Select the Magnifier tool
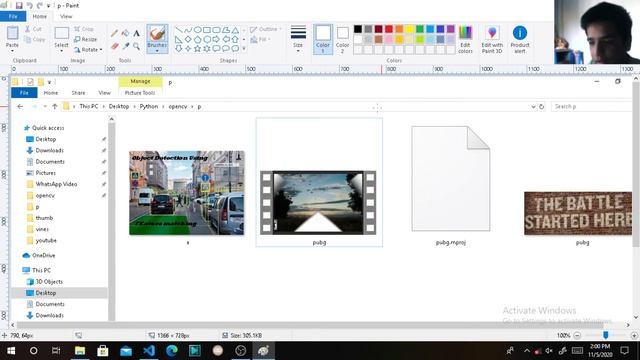 click(136, 47)
